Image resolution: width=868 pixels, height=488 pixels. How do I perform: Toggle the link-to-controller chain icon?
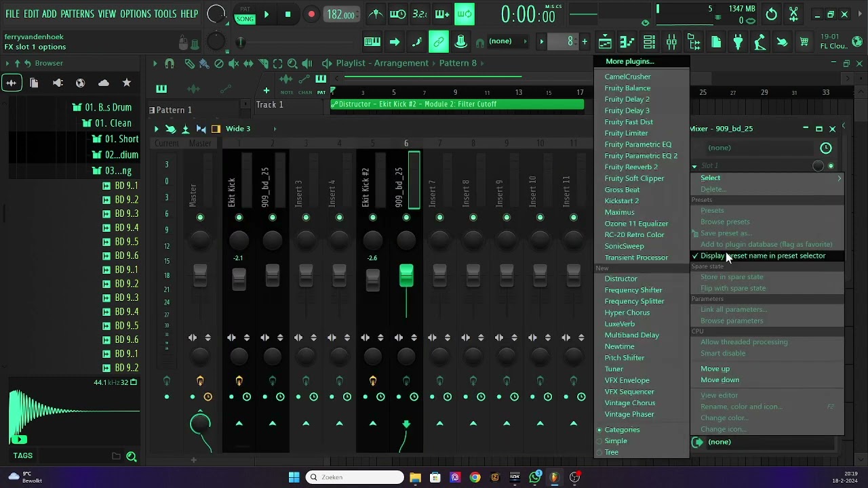pyautogui.click(x=439, y=42)
